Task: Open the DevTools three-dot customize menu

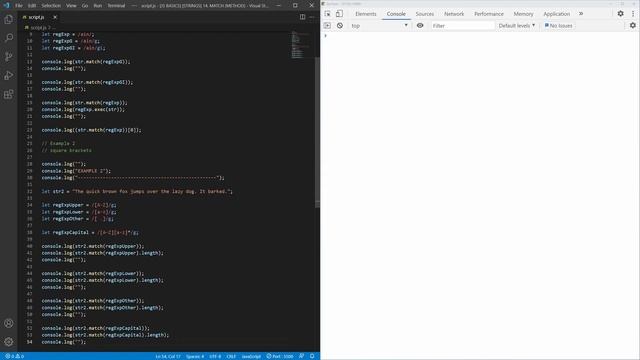Action: tap(633, 14)
